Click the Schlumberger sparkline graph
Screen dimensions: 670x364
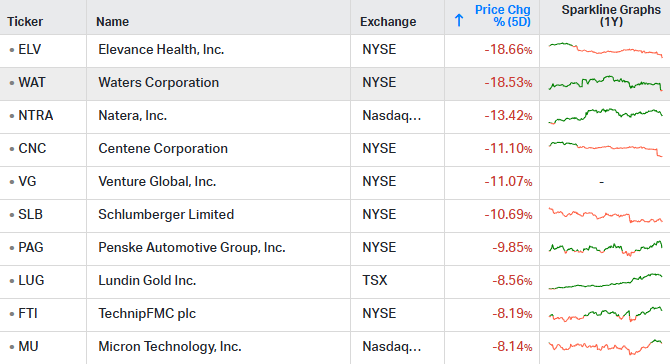605,214
